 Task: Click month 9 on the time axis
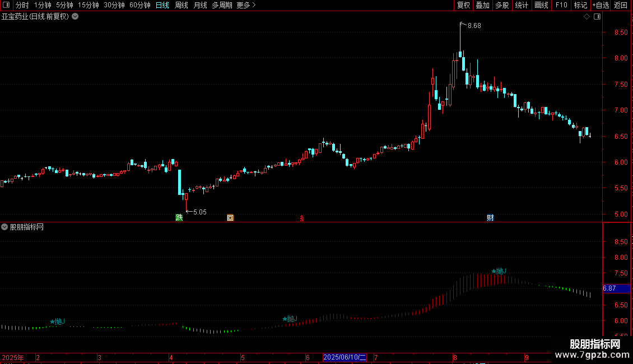527,357
